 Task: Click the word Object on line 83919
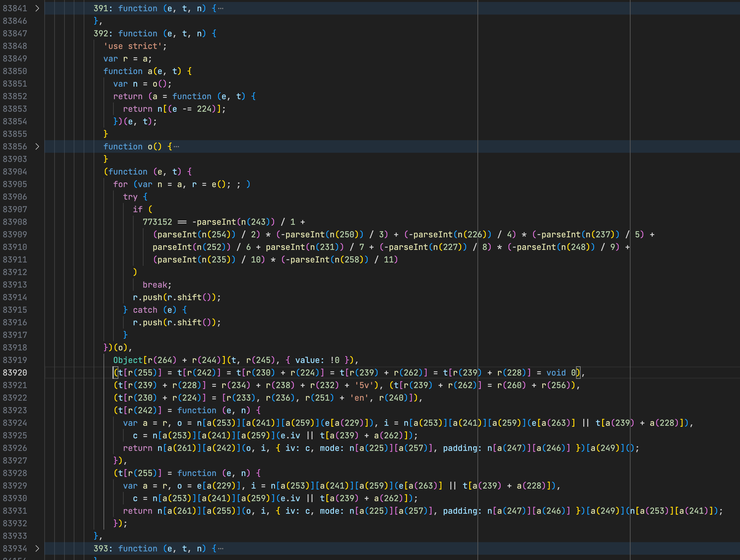tap(128, 360)
